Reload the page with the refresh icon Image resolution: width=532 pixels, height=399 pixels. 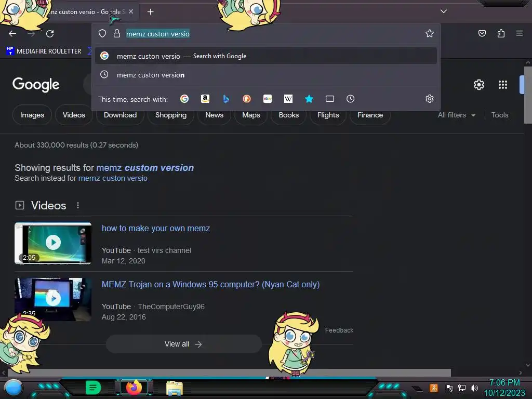[50, 34]
